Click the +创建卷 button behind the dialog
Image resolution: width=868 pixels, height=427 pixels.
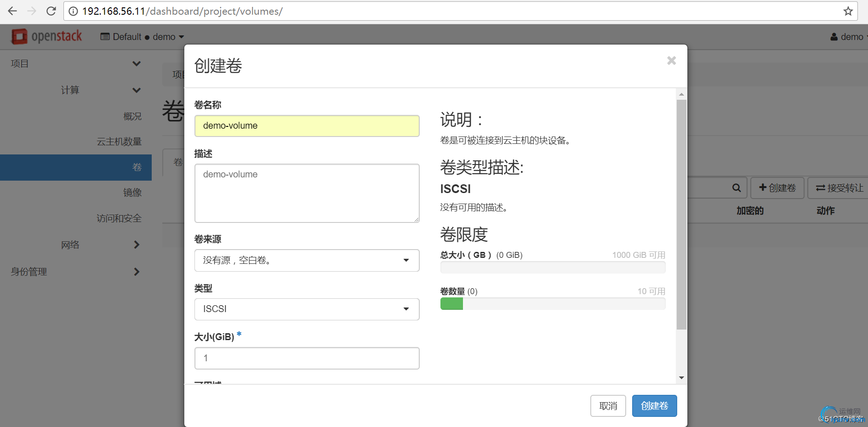coord(777,188)
